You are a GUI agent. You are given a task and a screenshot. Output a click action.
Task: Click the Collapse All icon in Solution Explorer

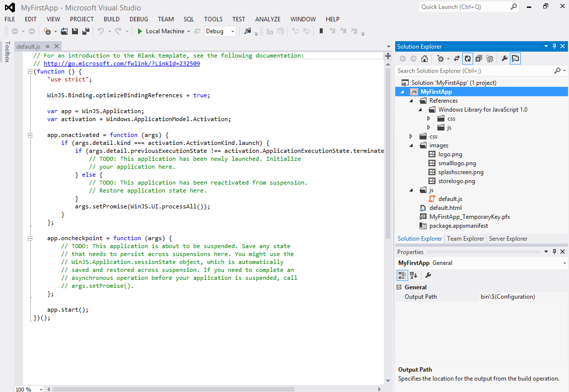(479, 59)
